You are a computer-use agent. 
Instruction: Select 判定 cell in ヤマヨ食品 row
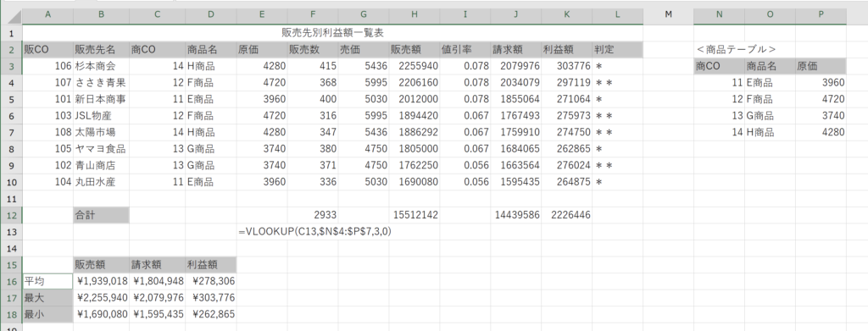click(x=617, y=149)
